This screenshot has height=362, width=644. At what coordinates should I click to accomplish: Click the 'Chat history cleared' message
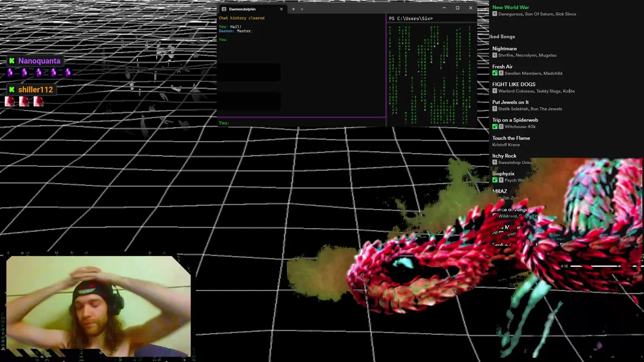pyautogui.click(x=242, y=18)
